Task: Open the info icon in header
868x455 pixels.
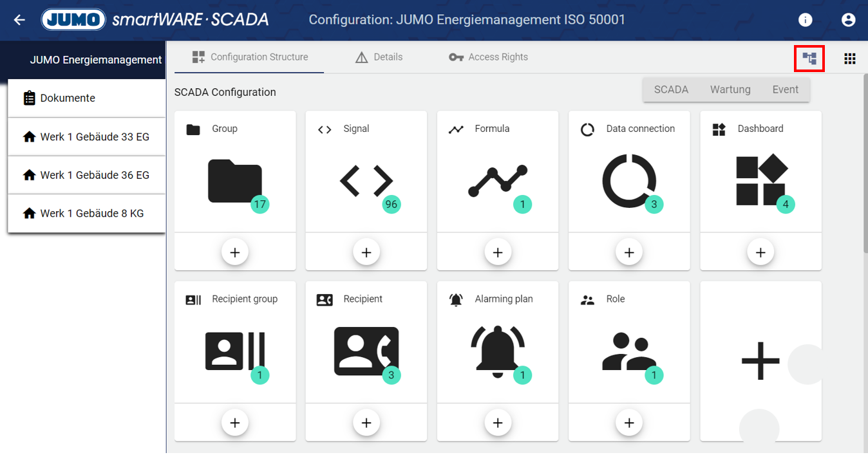Action: 805,20
